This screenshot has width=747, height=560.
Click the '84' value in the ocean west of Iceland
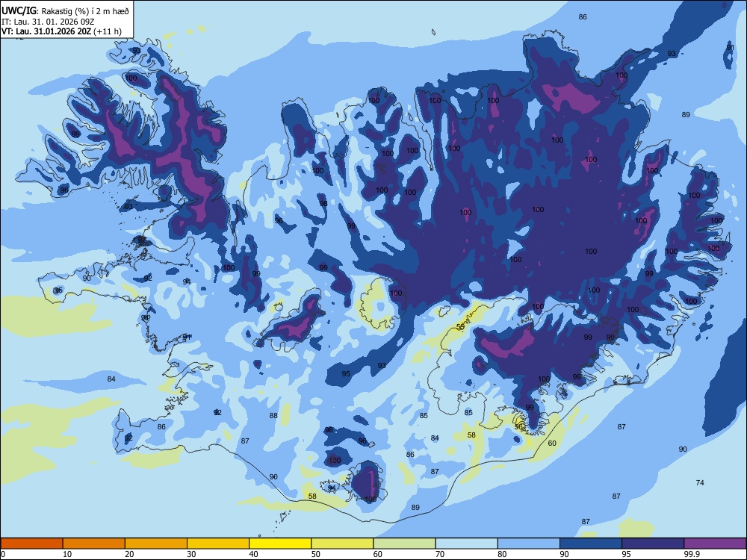[111, 379]
